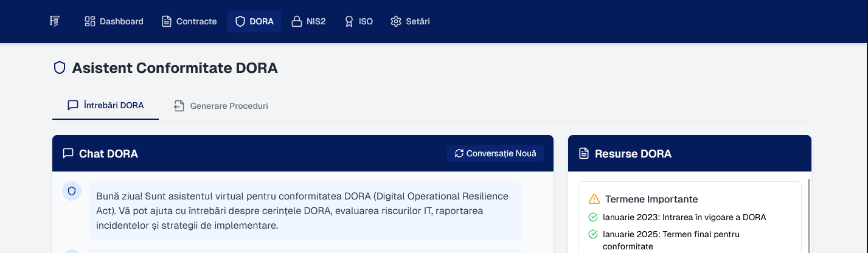Click the Termene Importante warning icon
The width and height of the screenshot is (868, 253).
point(594,199)
